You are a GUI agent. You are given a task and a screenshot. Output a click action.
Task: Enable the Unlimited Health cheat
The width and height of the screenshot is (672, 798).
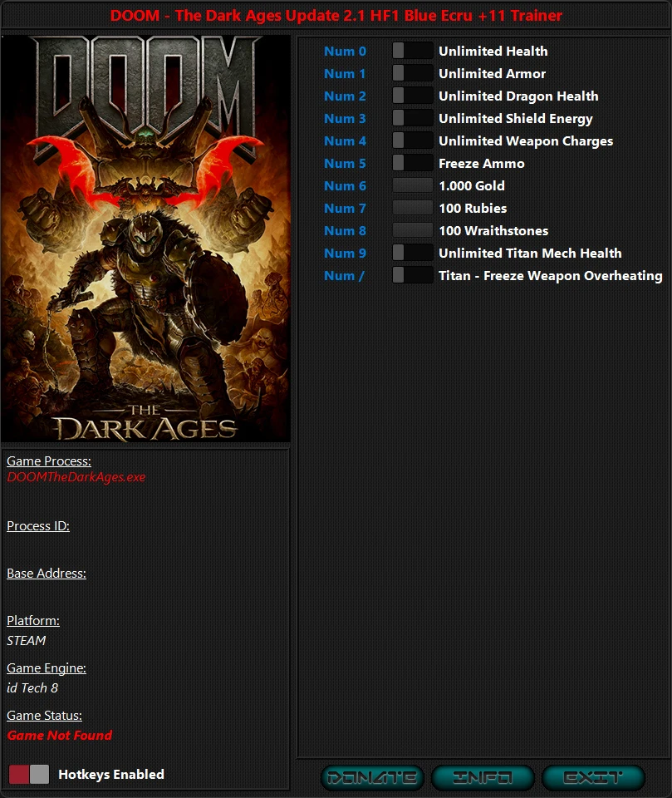tap(413, 51)
